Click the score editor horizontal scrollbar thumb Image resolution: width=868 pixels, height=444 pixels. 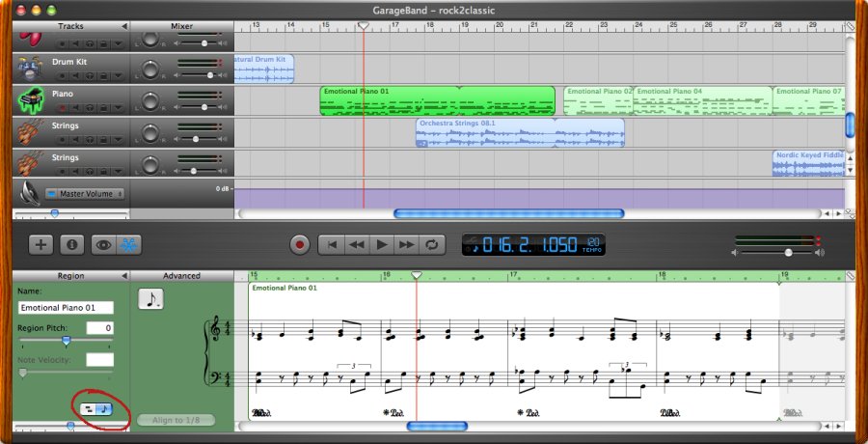click(437, 426)
